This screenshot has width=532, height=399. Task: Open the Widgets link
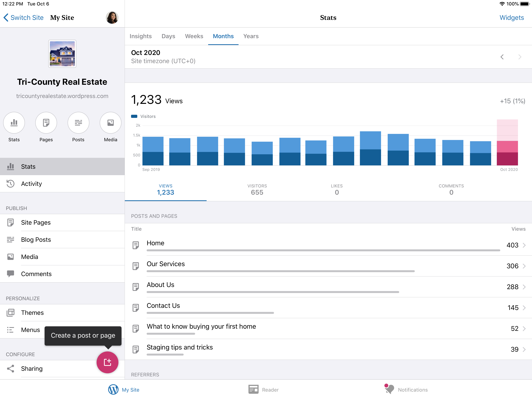pyautogui.click(x=511, y=18)
